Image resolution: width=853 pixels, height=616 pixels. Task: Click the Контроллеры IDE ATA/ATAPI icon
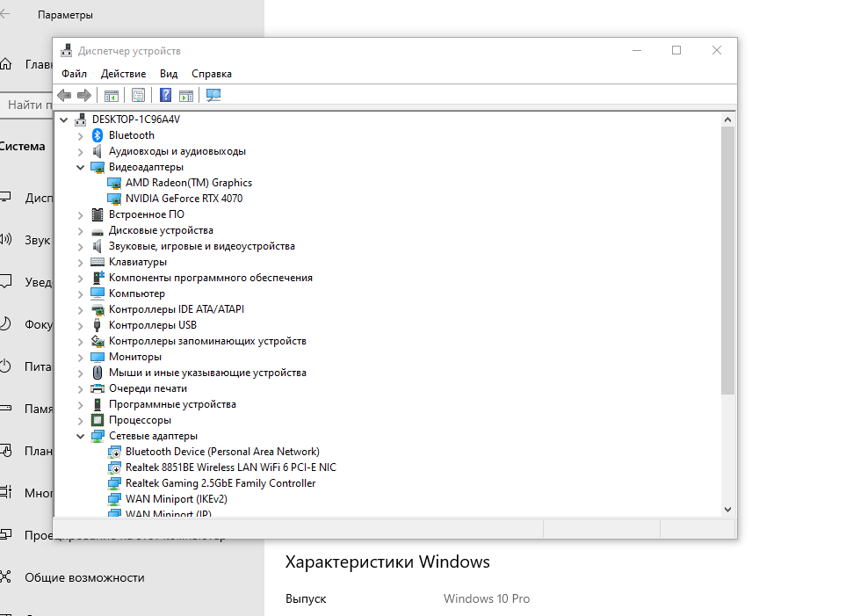(x=98, y=309)
